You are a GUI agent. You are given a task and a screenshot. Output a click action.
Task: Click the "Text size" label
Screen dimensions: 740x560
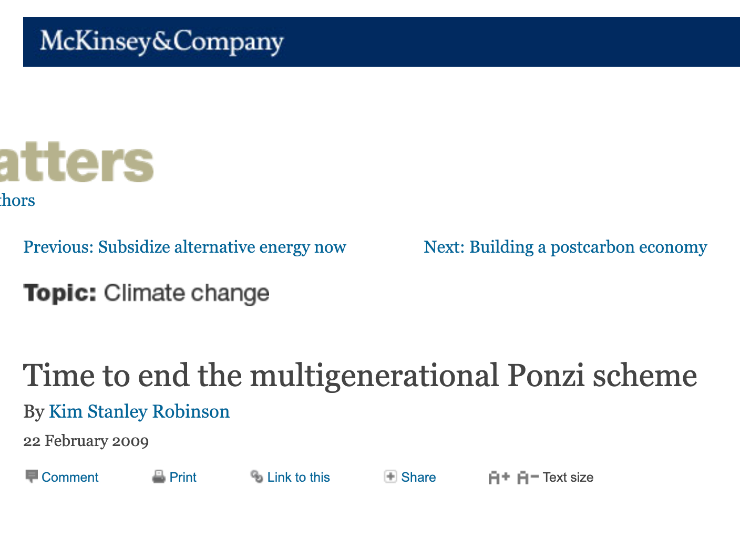(568, 477)
